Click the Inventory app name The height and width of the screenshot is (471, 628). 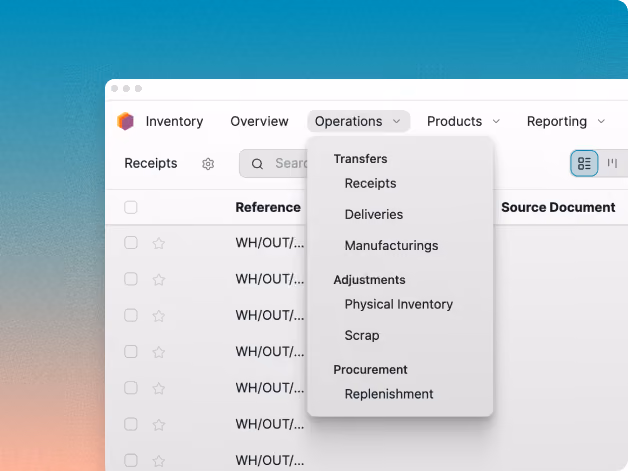[x=174, y=121]
